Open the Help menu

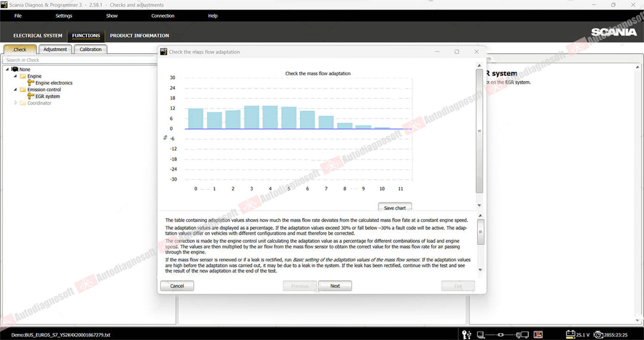click(x=213, y=16)
